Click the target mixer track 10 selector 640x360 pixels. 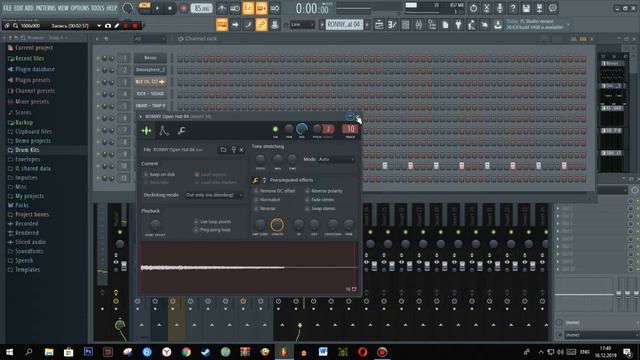[350, 129]
